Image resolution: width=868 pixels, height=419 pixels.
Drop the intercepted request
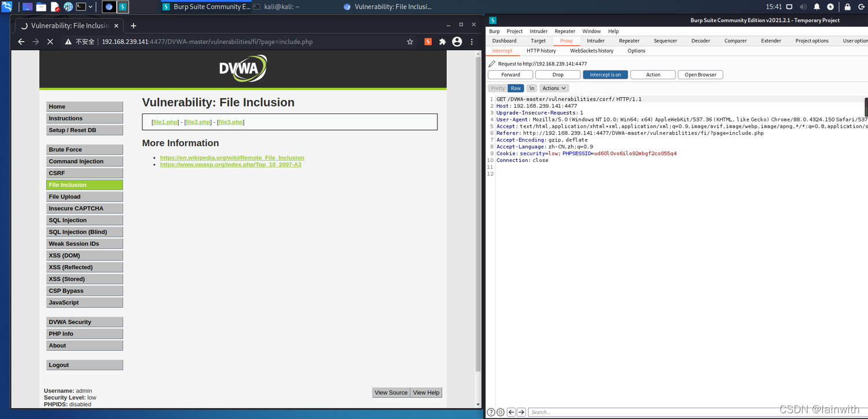pyautogui.click(x=558, y=75)
